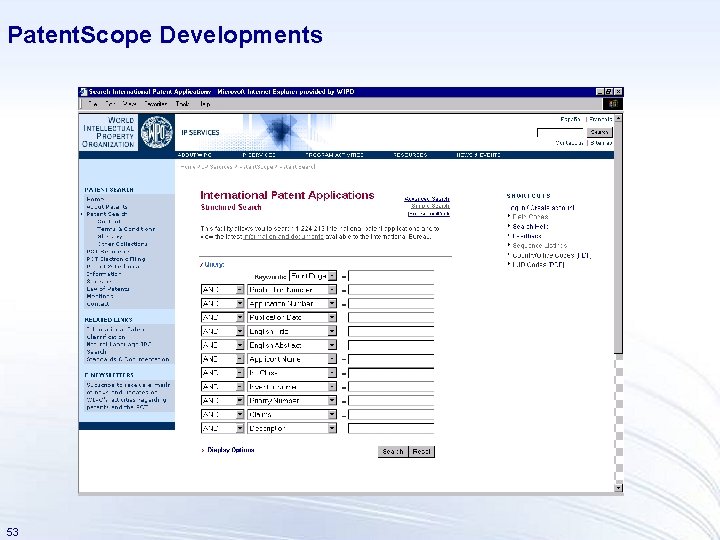Focus the text field for Publication Date
Image resolution: width=720 pixels, height=540 pixels.
[391, 317]
